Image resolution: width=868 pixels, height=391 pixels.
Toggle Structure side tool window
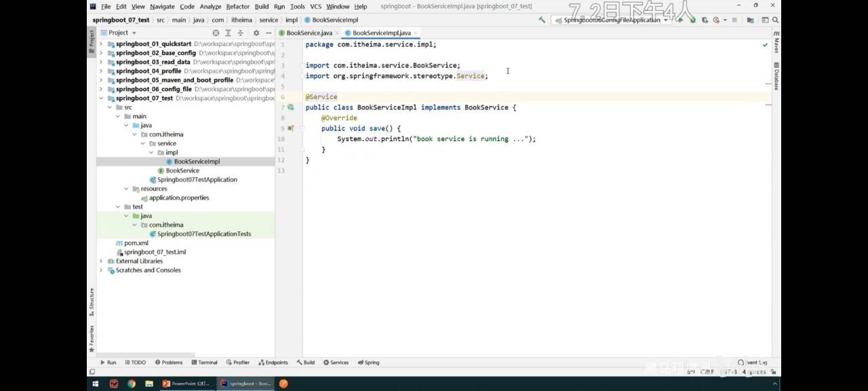(92, 301)
